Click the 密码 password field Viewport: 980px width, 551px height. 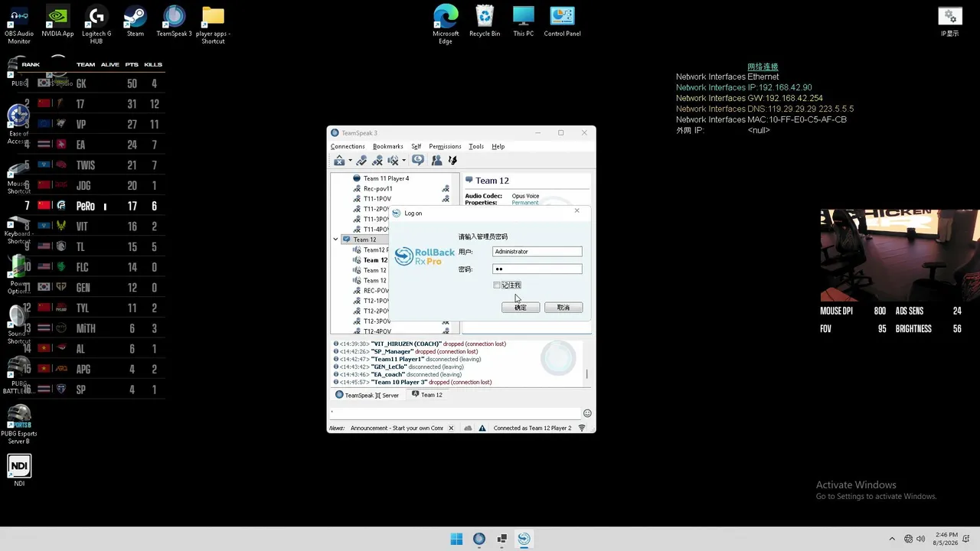(537, 269)
